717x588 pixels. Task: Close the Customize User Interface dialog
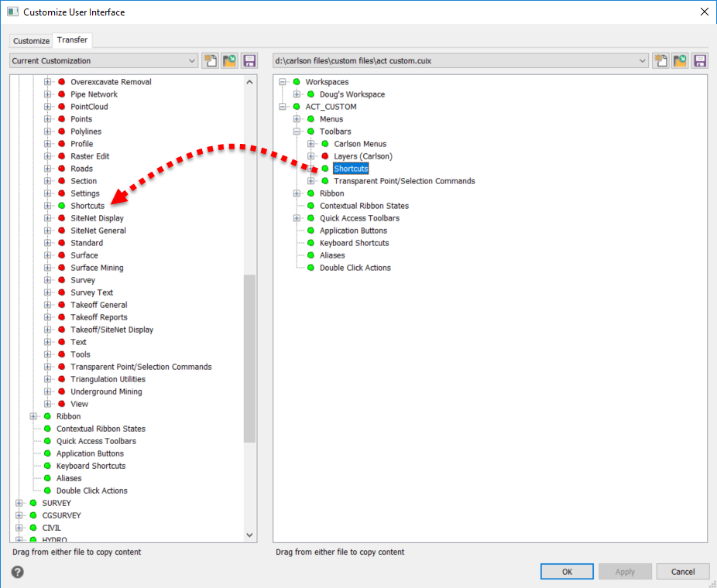[704, 12]
